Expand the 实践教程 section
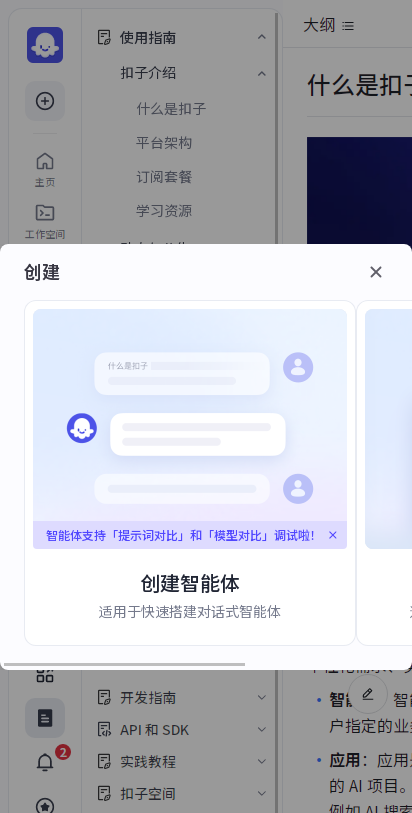 point(262,762)
